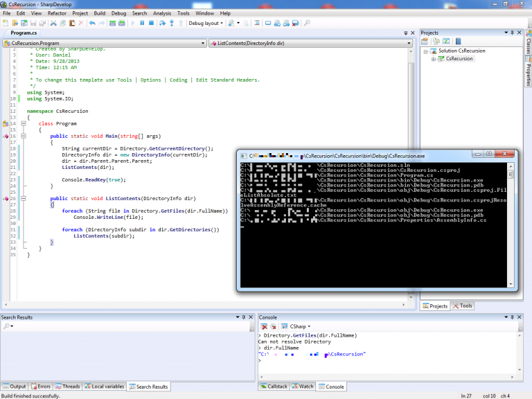Open the Debug layout dropdown
This screenshot has height=399, width=532.
pyautogui.click(x=206, y=23)
